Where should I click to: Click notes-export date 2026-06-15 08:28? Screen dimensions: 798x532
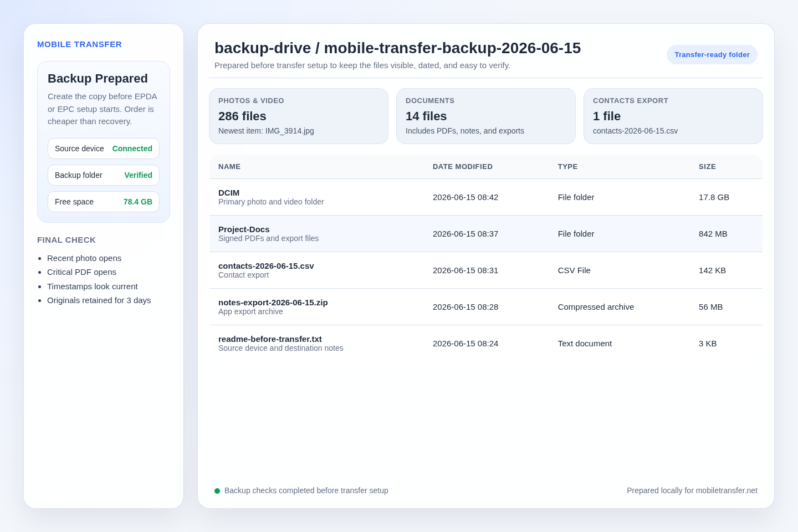465,307
